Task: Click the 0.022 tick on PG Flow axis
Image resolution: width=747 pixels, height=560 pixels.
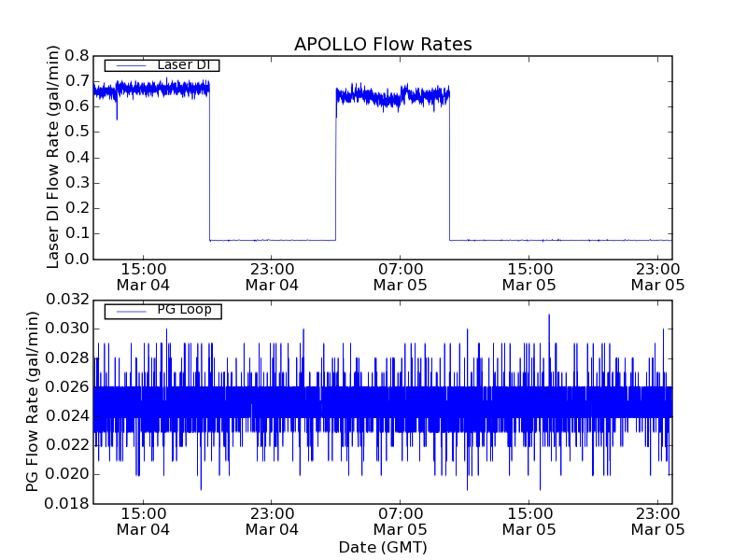Action: point(67,445)
